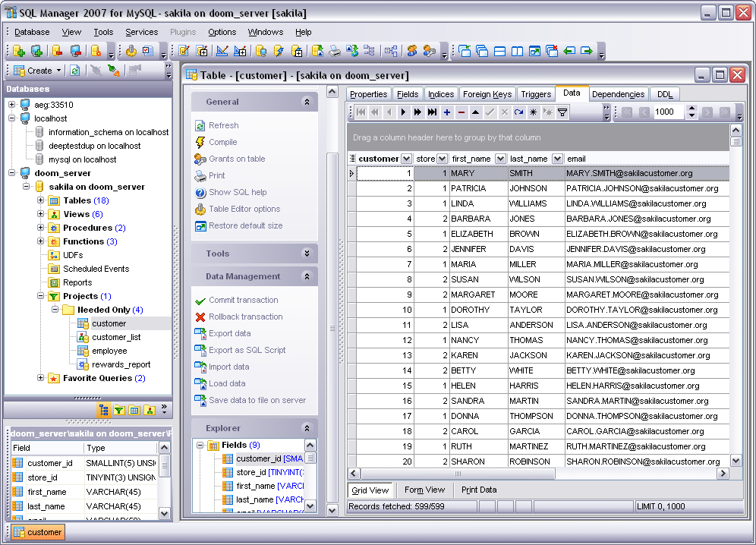Collapse the General panel section
Image resolution: width=756 pixels, height=545 pixels.
[307, 102]
